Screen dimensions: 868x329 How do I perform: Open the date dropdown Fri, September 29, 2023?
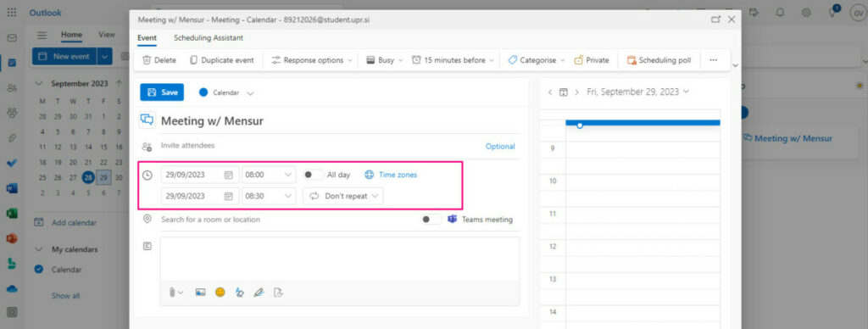(637, 92)
